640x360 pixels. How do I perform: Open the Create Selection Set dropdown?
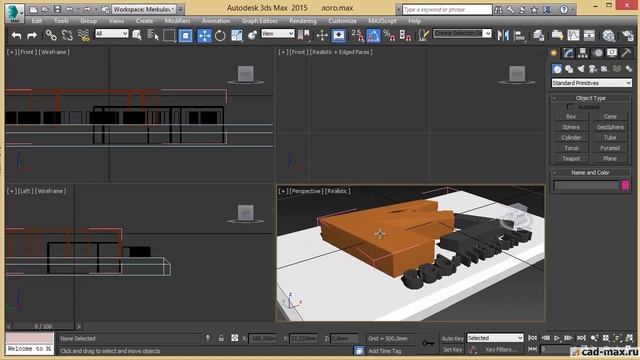click(462, 33)
